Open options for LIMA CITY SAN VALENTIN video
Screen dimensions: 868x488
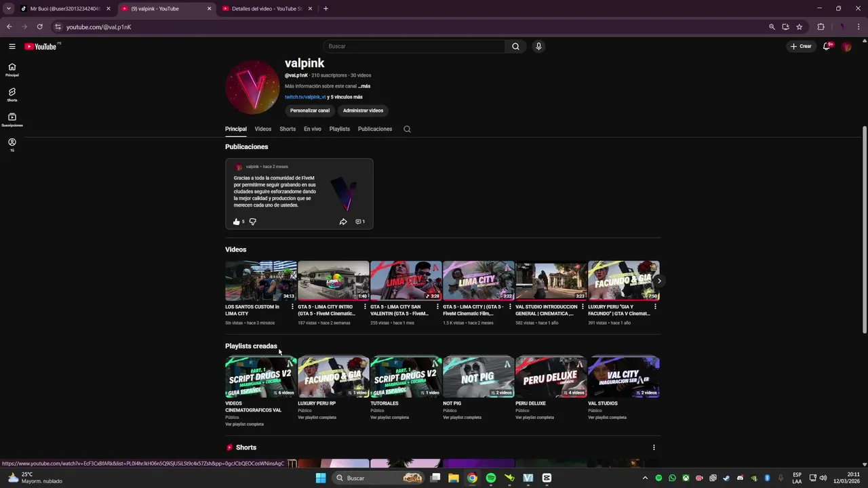point(437,307)
